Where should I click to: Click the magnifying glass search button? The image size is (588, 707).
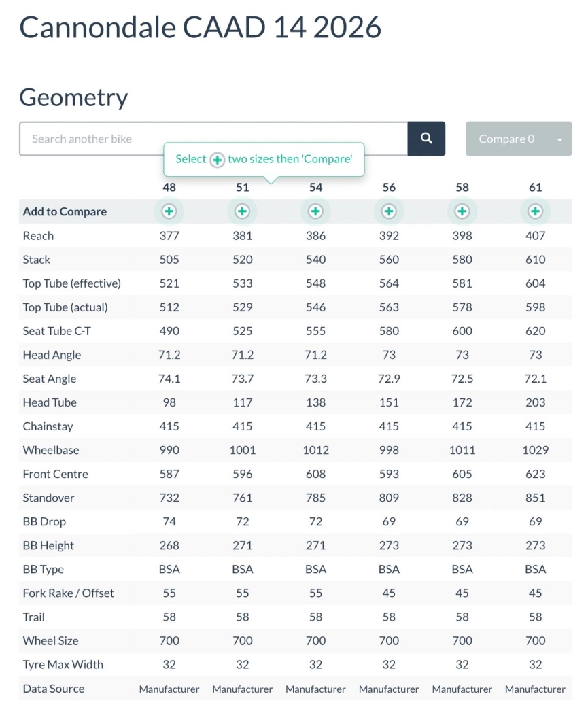pyautogui.click(x=426, y=139)
